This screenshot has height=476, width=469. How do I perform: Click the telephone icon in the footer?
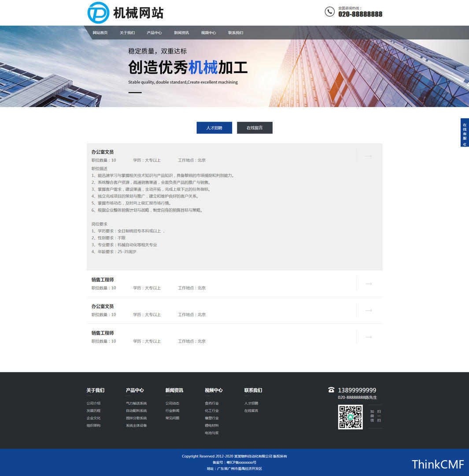pyautogui.click(x=331, y=390)
